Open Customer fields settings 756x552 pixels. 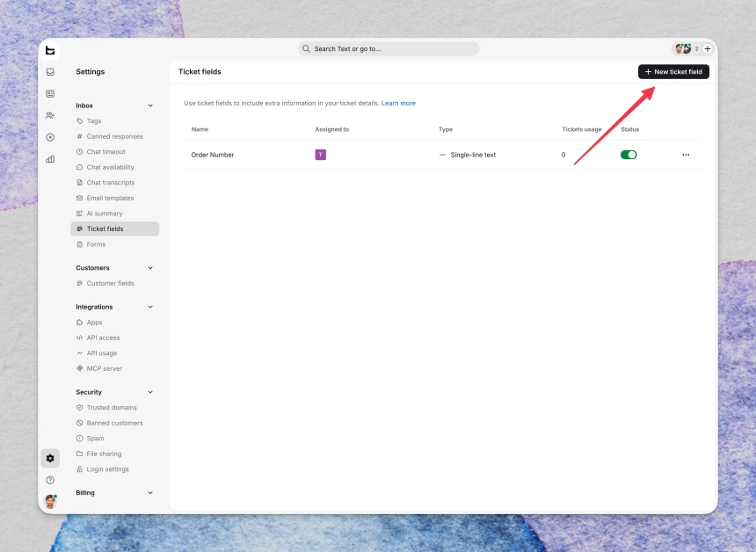pyautogui.click(x=115, y=284)
